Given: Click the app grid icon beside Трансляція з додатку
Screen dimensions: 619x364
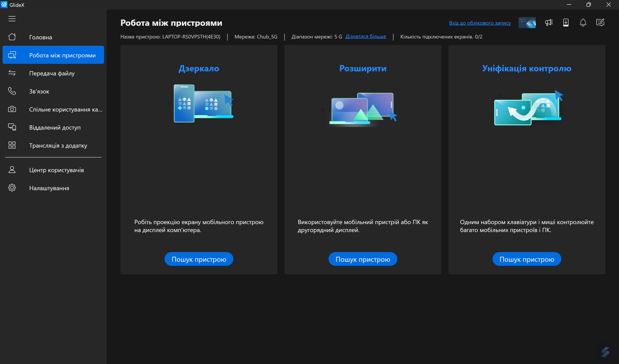Looking at the screenshot, I should click(12, 145).
